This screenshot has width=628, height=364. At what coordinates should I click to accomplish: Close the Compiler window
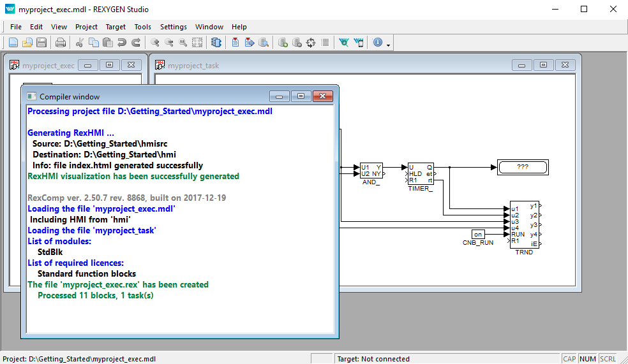click(322, 96)
